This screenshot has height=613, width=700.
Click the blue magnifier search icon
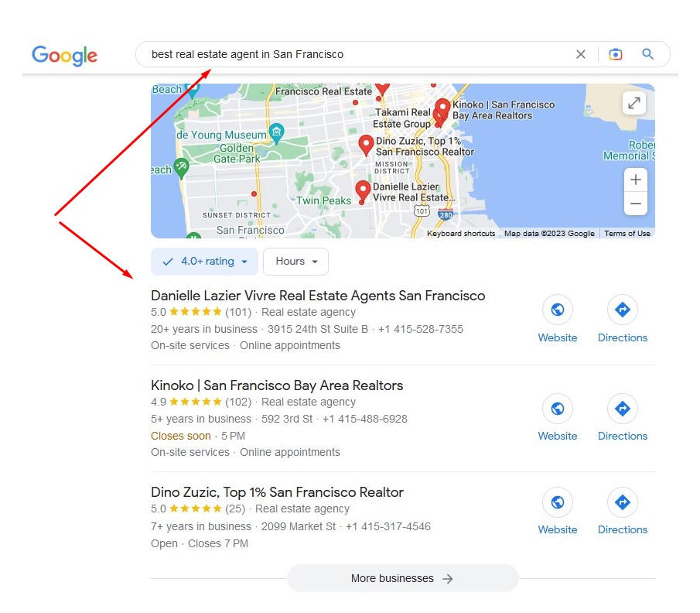coord(647,54)
